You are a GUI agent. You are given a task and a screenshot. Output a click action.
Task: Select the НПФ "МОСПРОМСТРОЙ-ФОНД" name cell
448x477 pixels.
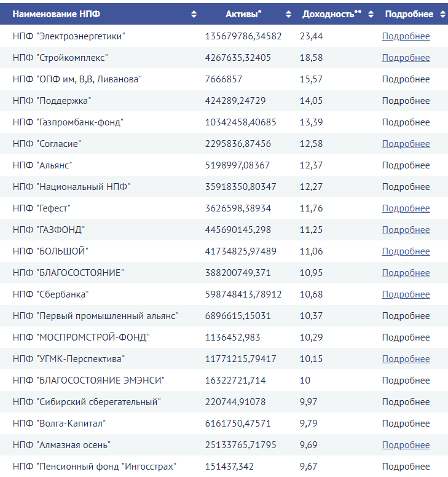point(81,337)
